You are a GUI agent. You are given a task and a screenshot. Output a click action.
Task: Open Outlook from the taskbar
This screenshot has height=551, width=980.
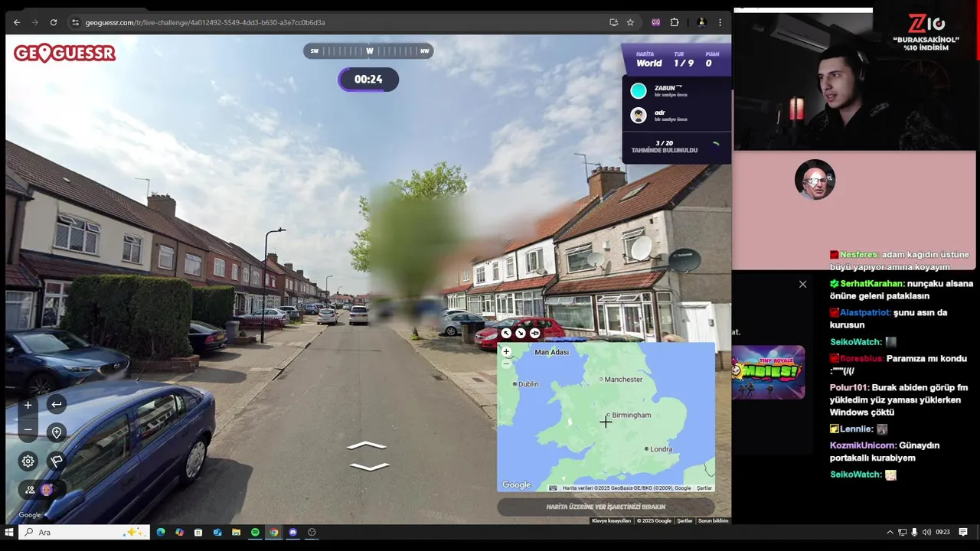pos(217,532)
